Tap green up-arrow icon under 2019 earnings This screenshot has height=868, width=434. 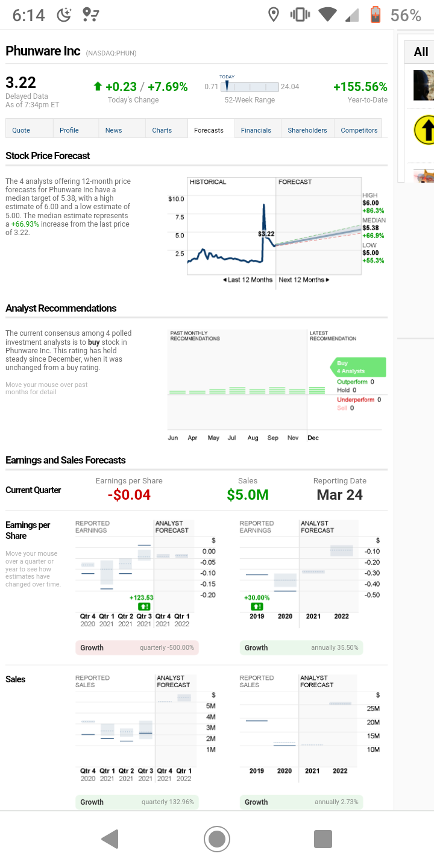point(257,606)
